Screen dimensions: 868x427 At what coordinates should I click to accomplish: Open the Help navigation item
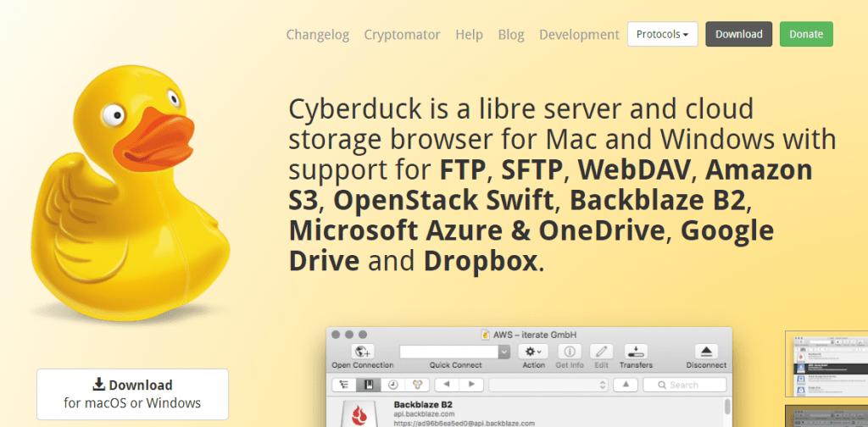click(x=469, y=35)
